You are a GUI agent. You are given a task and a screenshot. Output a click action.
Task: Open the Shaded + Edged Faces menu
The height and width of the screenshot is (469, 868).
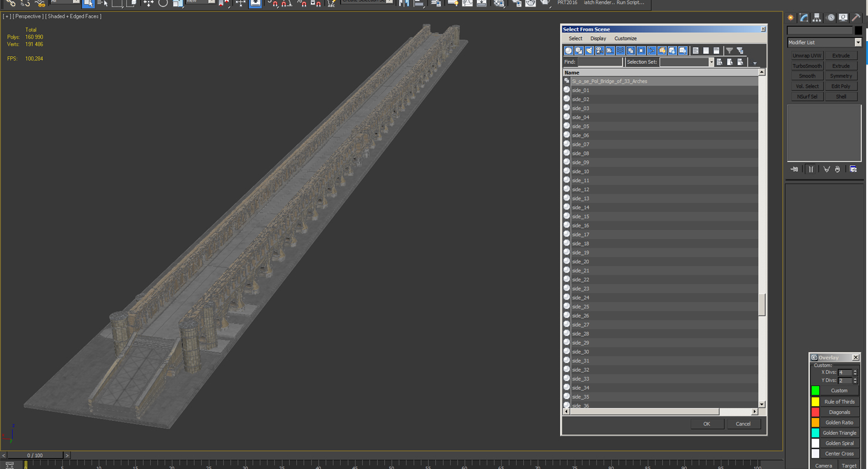[x=73, y=16]
